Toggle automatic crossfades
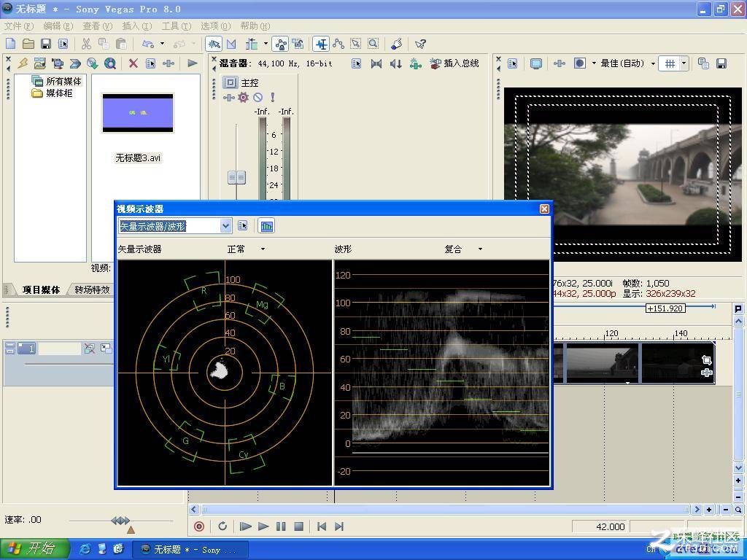This screenshot has width=747, height=560. [x=231, y=44]
